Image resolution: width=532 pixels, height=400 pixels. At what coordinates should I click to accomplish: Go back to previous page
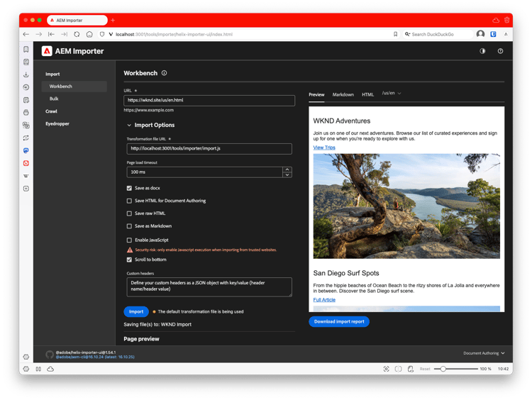(26, 34)
